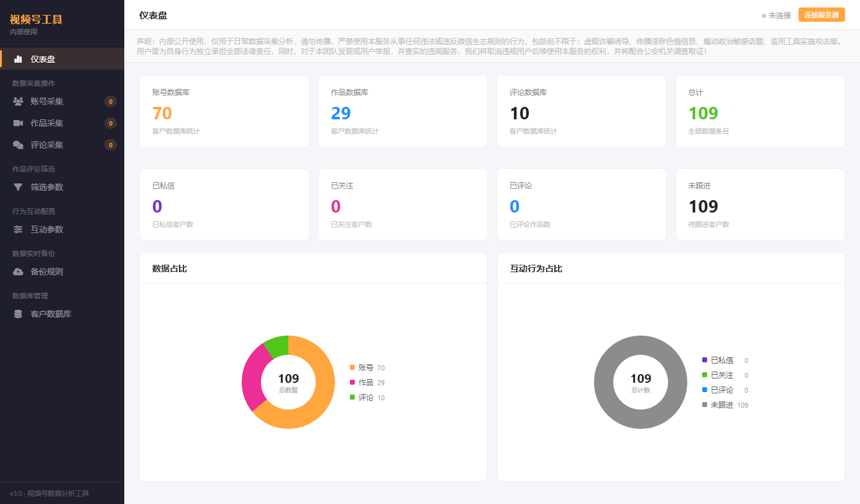Click the 仪表盘 bar chart icon

coord(18,59)
